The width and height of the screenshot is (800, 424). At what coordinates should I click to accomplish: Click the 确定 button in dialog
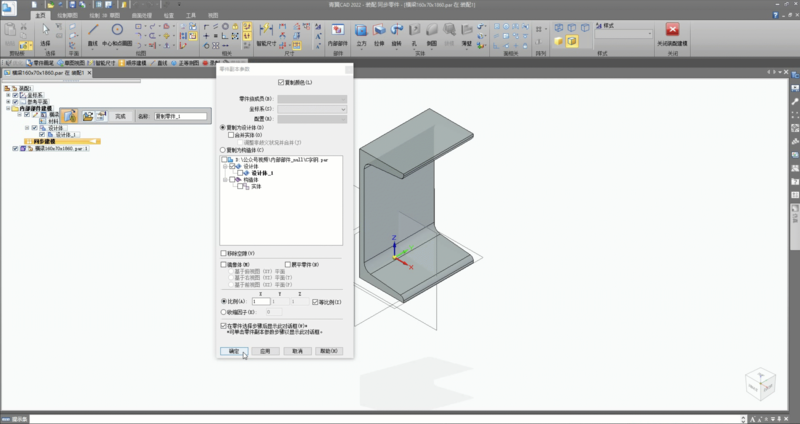coord(233,352)
